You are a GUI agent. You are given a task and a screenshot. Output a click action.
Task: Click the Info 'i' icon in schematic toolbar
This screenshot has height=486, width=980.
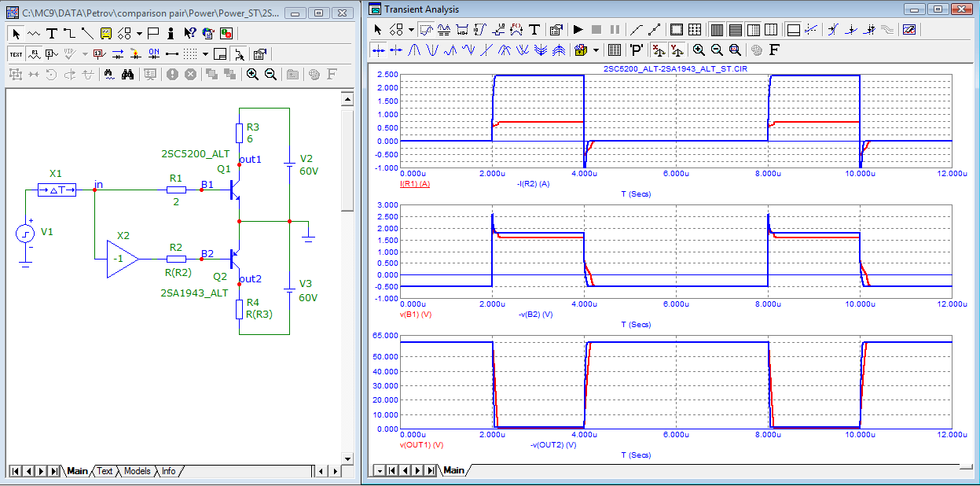pyautogui.click(x=171, y=34)
